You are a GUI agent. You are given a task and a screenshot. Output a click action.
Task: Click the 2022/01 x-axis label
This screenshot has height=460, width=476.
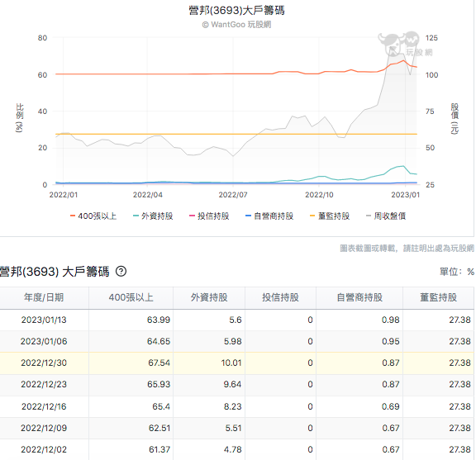[64, 195]
